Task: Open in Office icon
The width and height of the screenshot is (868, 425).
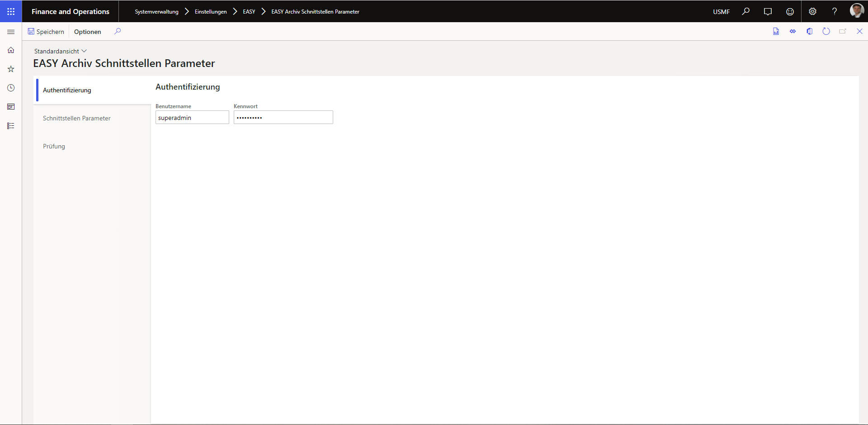Action: coord(810,31)
